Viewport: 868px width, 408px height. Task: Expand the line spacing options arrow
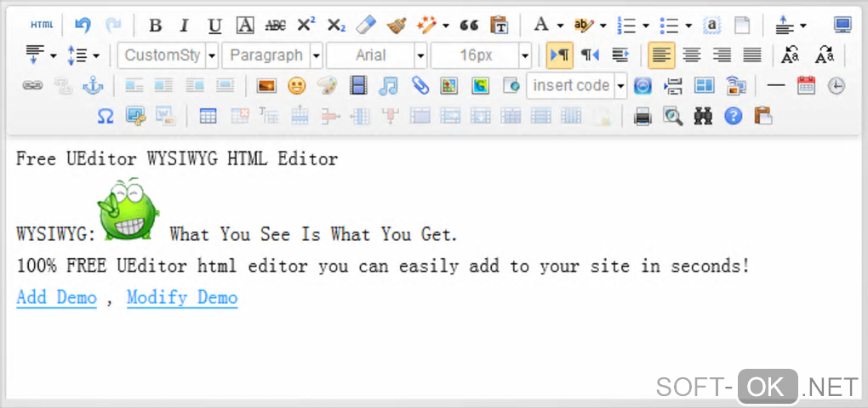pyautogui.click(x=96, y=55)
